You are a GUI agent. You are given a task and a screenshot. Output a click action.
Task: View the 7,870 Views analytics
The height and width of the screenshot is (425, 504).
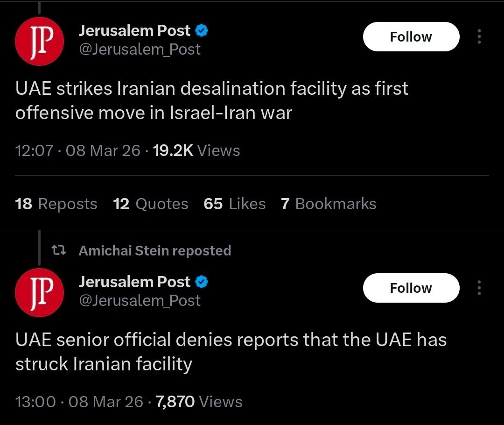pyautogui.click(x=199, y=402)
